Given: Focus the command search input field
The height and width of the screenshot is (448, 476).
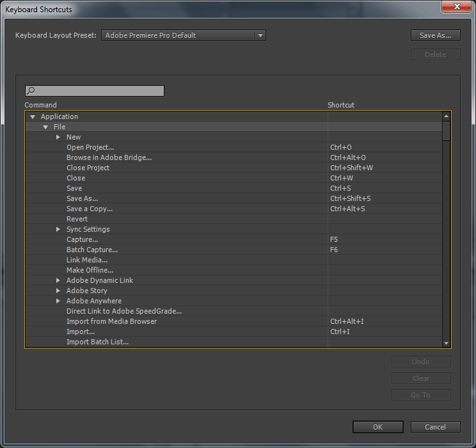Looking at the screenshot, I should point(95,91).
